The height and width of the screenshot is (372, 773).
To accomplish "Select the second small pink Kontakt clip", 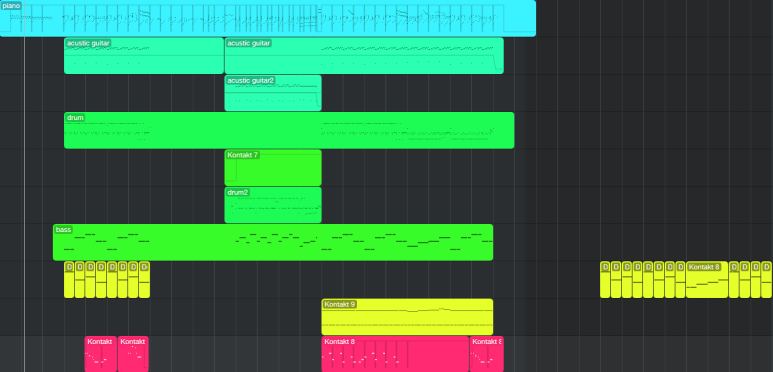I will click(x=133, y=354).
